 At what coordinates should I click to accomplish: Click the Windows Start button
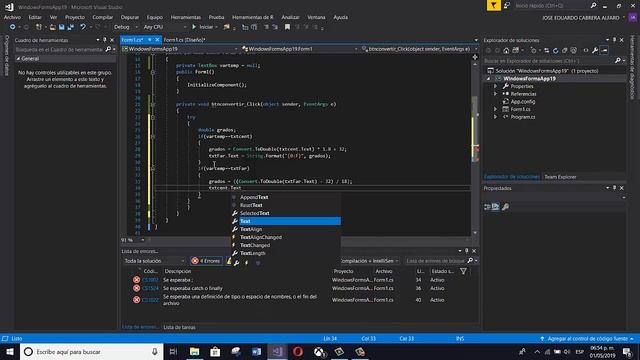click(x=10, y=351)
